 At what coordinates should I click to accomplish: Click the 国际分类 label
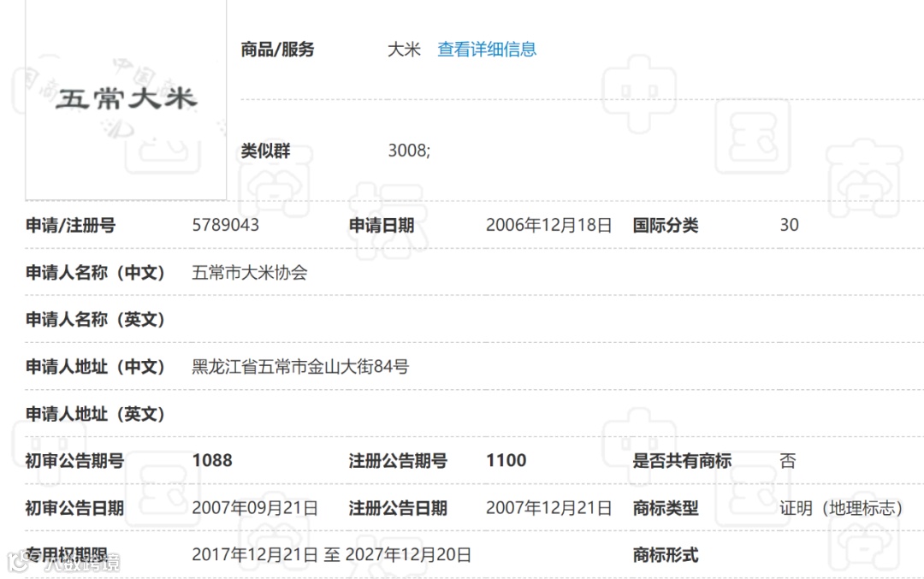(666, 225)
